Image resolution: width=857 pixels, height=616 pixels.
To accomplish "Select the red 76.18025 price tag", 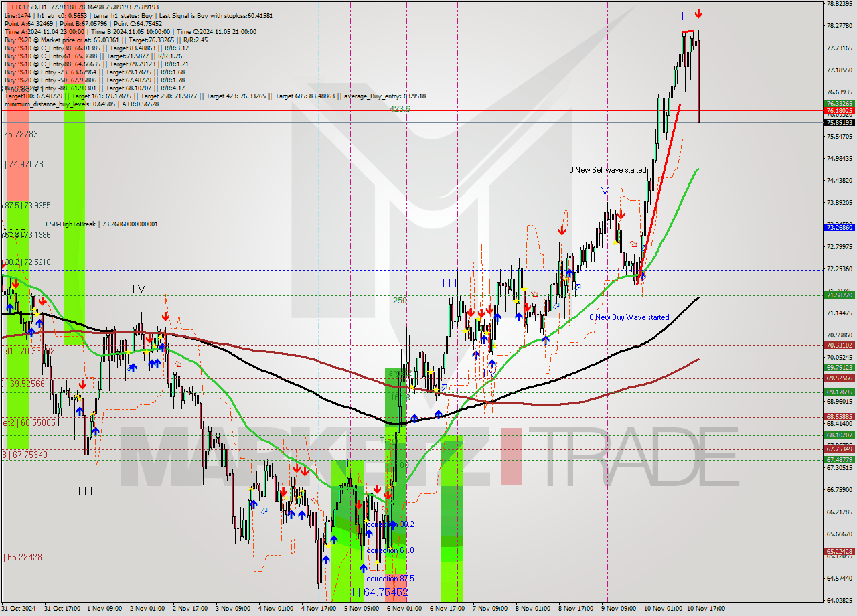I will coord(840,111).
